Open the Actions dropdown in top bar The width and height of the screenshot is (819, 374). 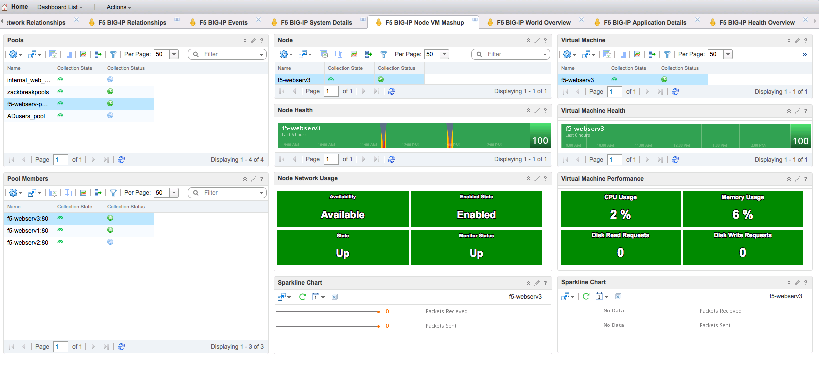(119, 7)
